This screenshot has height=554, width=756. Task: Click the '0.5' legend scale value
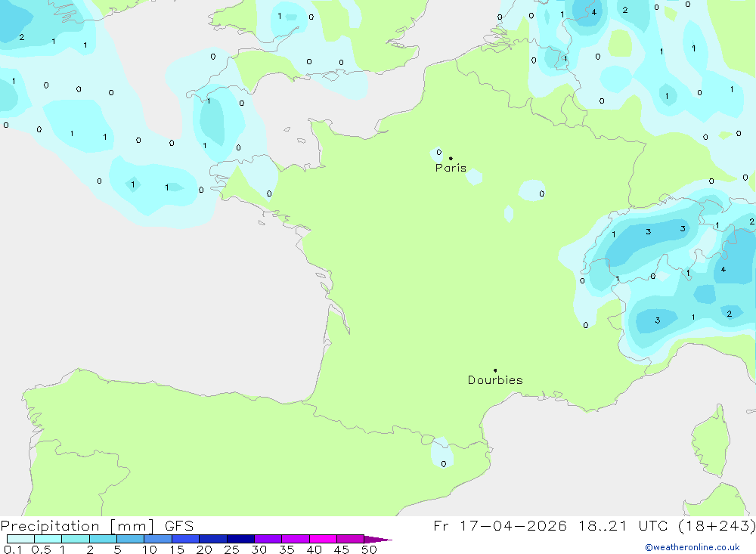[x=41, y=549]
